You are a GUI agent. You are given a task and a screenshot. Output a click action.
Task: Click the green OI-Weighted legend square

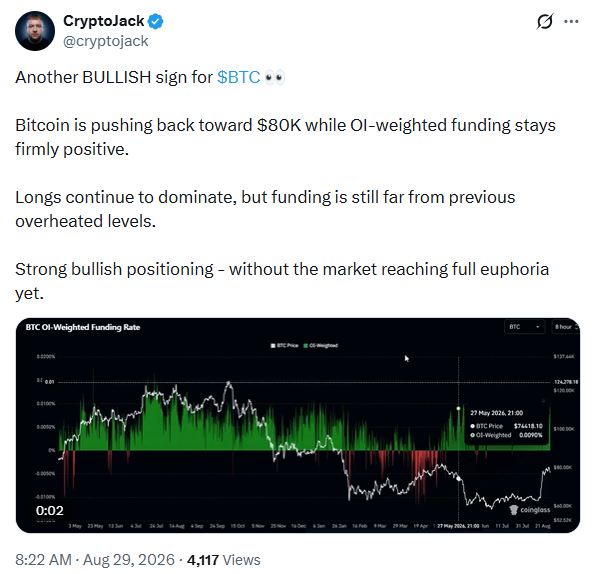tap(306, 346)
